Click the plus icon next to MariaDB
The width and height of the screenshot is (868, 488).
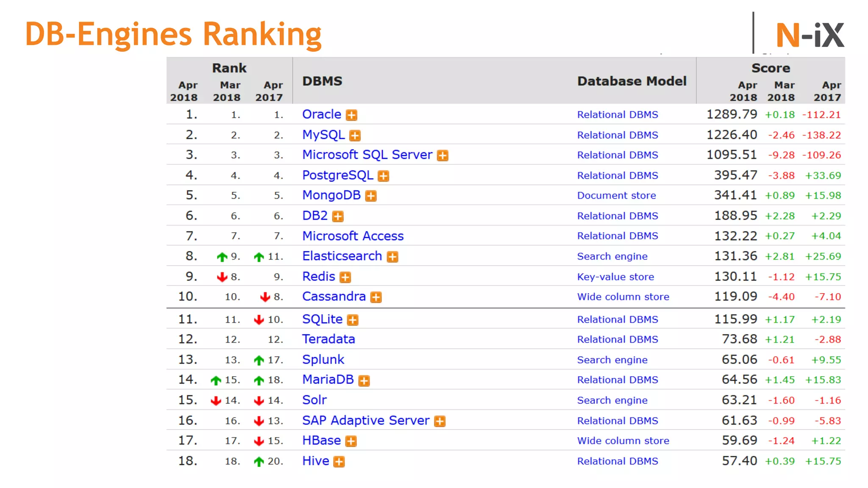(x=364, y=380)
